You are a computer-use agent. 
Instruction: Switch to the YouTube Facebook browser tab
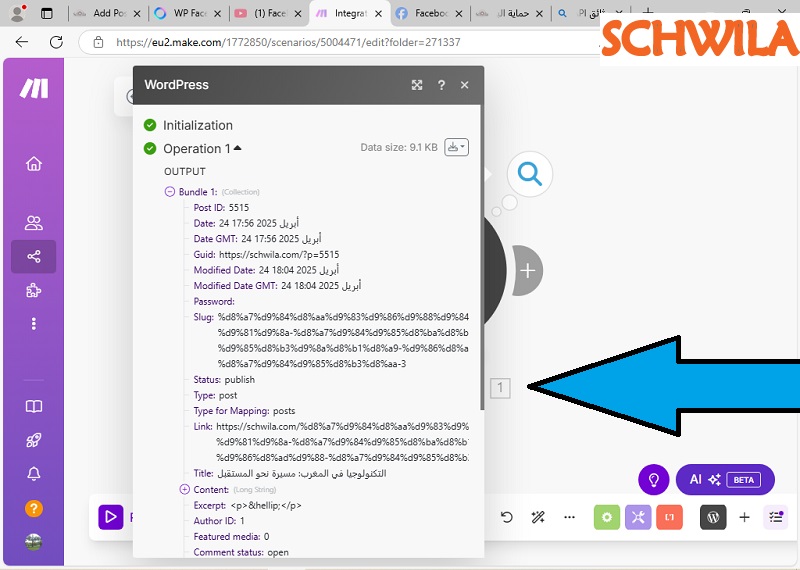(268, 14)
